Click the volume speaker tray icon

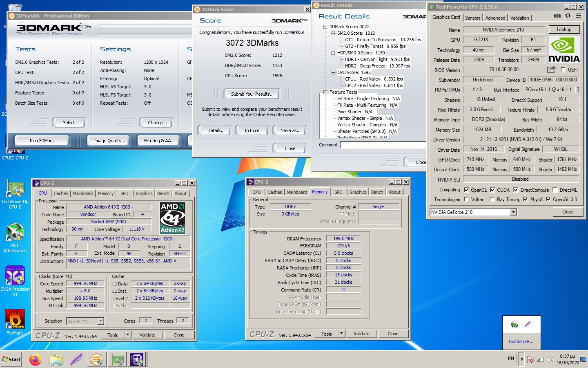point(550,359)
